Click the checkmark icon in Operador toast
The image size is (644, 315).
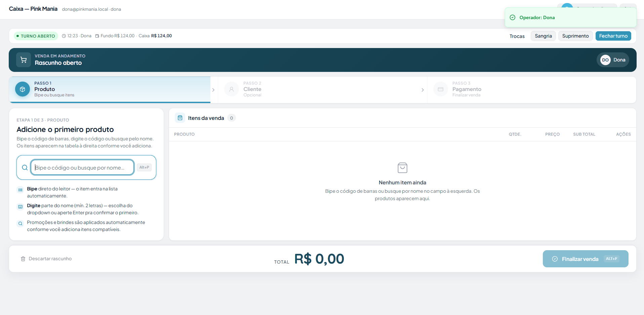pos(513,17)
